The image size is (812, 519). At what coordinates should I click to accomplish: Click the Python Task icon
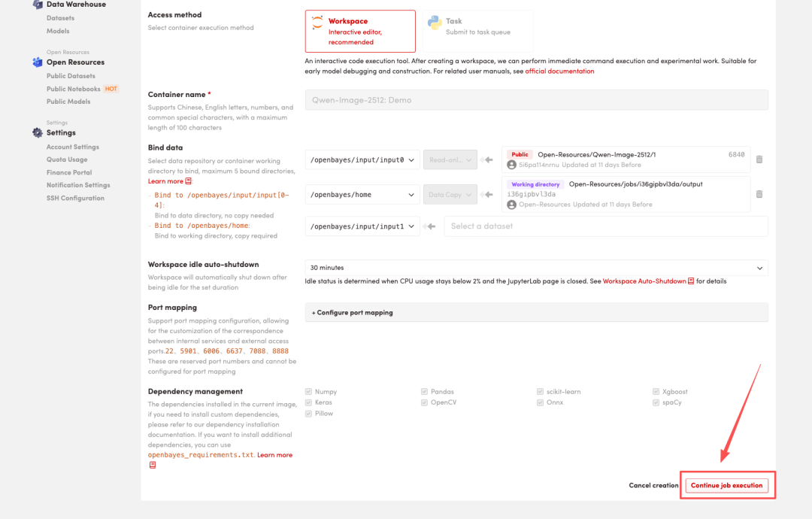435,23
